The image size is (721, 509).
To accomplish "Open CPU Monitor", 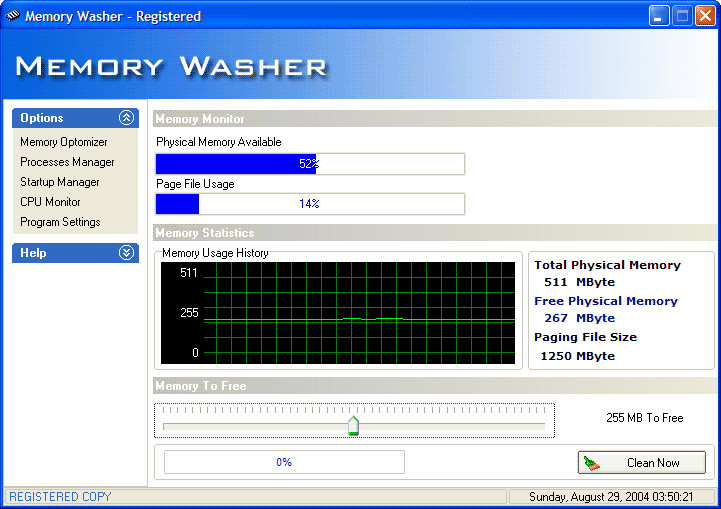I will (x=50, y=202).
